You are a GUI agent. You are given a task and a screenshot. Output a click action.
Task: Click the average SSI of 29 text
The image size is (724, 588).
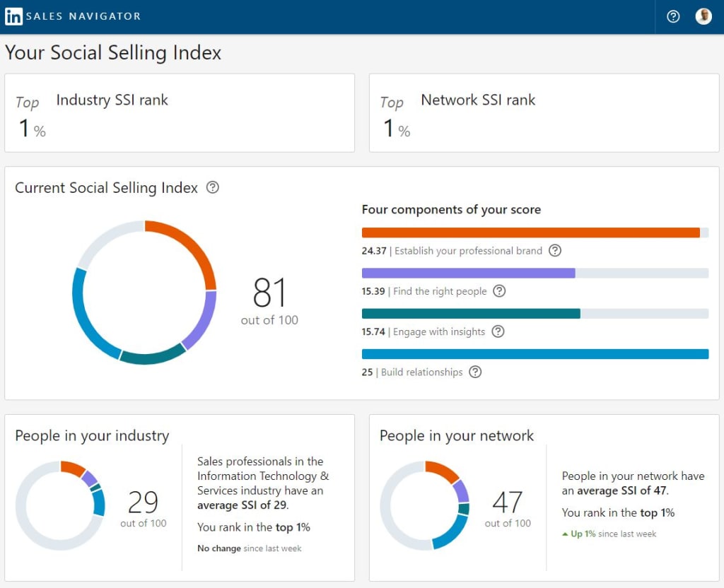click(x=243, y=505)
